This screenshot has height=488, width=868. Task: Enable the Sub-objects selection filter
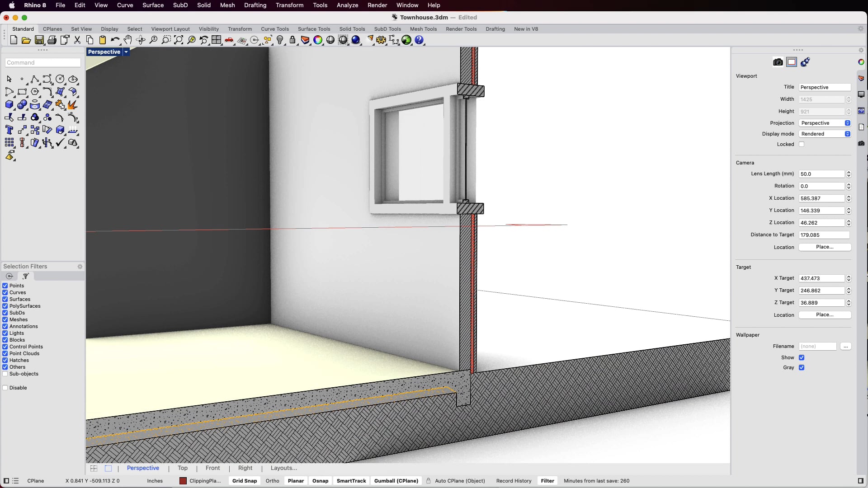point(5,374)
